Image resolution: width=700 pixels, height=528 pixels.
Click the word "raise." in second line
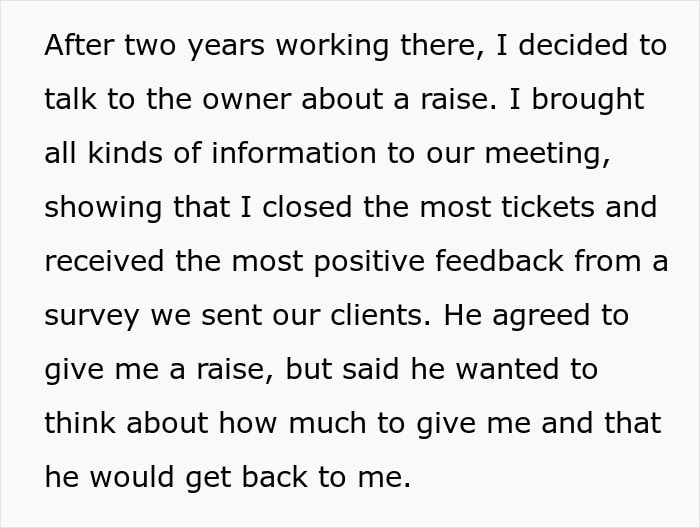459,99
